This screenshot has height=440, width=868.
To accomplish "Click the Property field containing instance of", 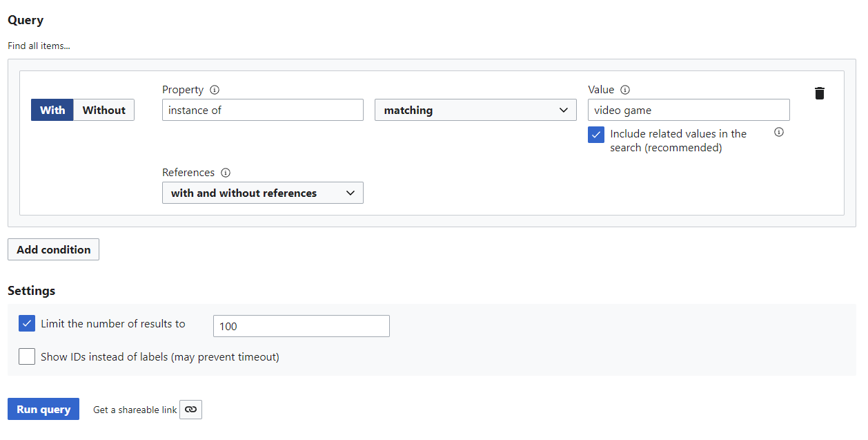I will pos(263,111).
